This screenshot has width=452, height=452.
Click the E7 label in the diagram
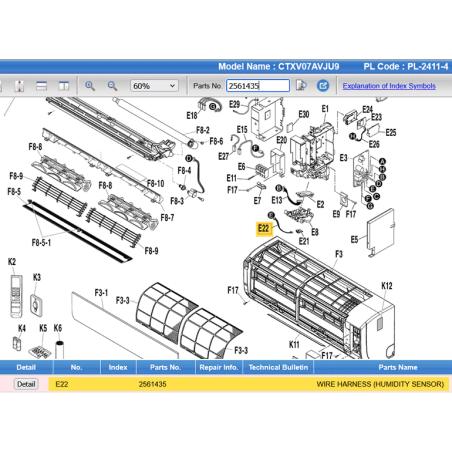click(x=257, y=201)
